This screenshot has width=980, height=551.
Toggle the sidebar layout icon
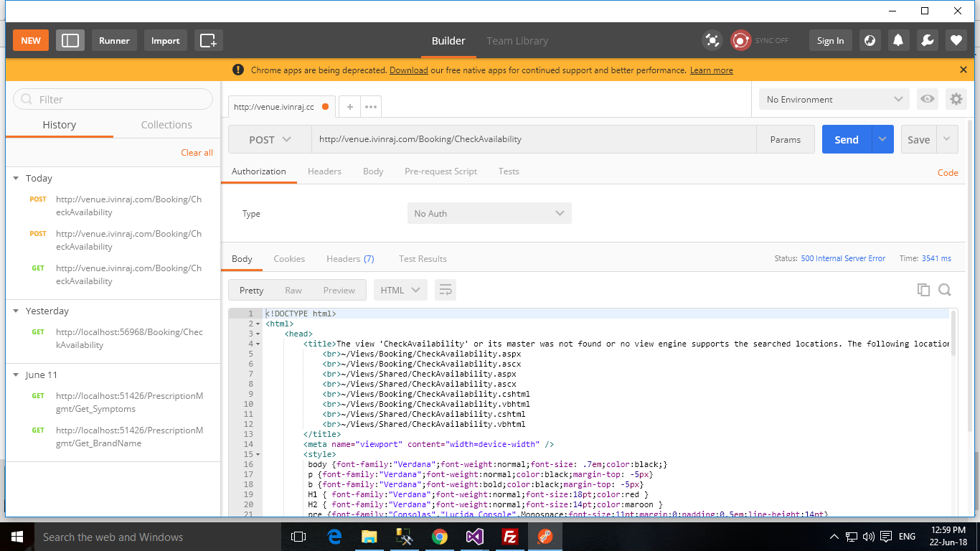click(70, 40)
